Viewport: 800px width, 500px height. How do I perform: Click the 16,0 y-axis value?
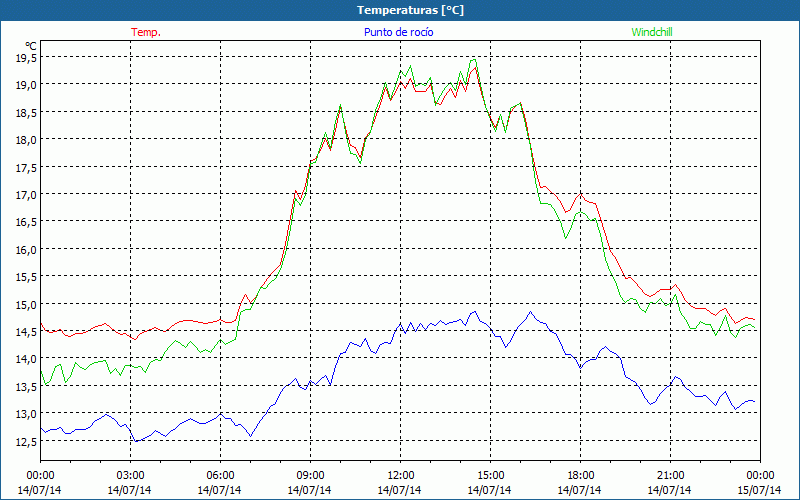[x=26, y=250]
